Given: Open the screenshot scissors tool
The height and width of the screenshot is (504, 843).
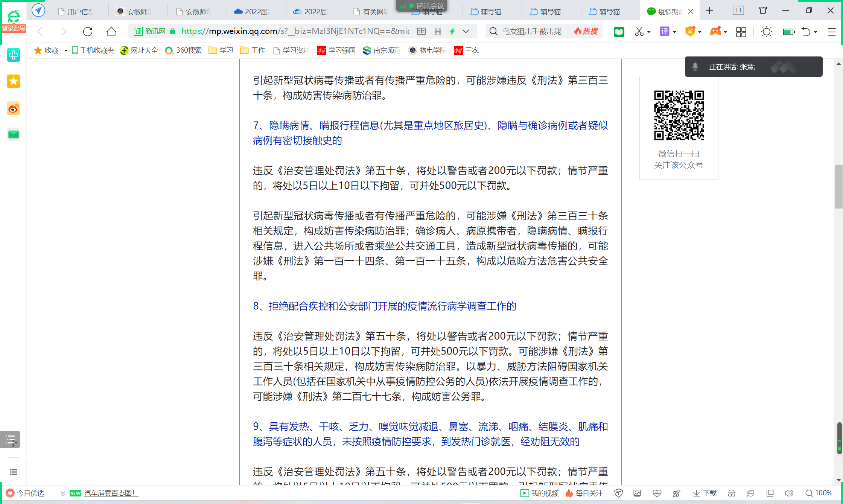Looking at the screenshot, I should 639,32.
